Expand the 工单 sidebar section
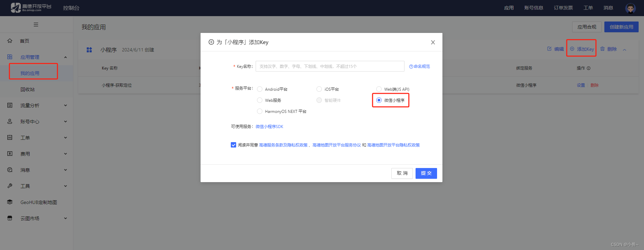This screenshot has width=644, height=250. [66, 137]
